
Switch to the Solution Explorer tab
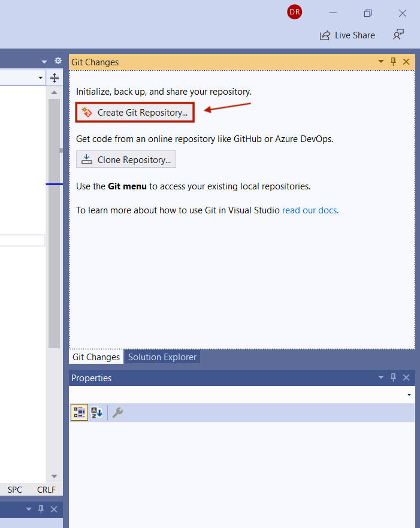[x=162, y=357]
